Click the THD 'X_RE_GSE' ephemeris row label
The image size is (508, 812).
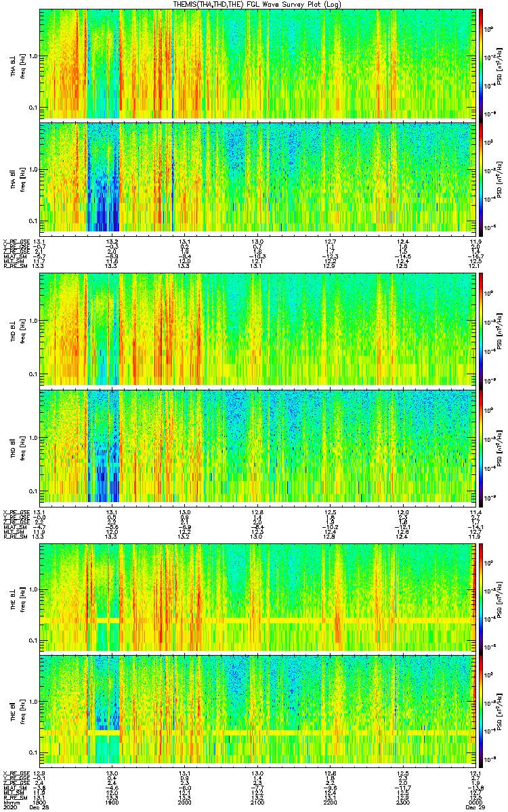coord(16,512)
